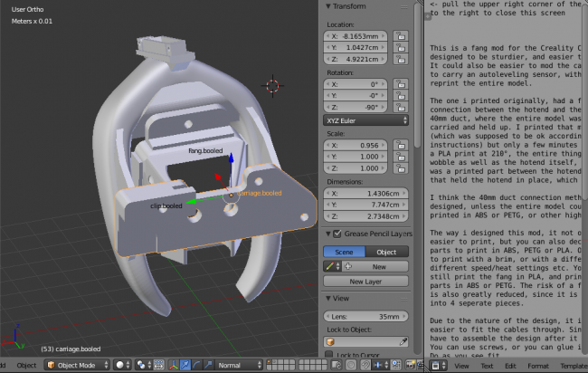Click the green Y-axis manipulator arrow
This screenshot has height=373, width=588.
pos(191,202)
